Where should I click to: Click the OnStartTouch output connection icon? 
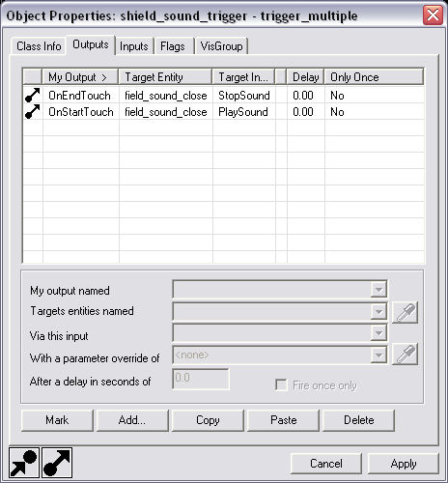point(32,112)
